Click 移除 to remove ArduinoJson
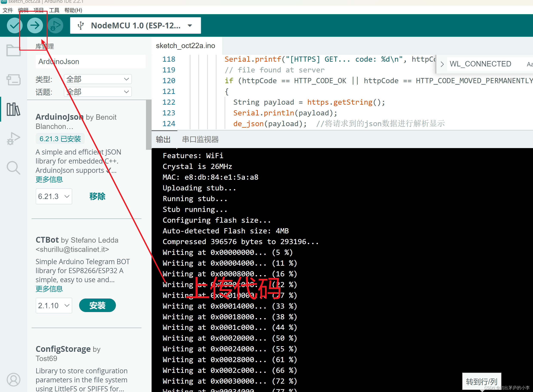This screenshot has height=392, width=533. click(x=97, y=196)
